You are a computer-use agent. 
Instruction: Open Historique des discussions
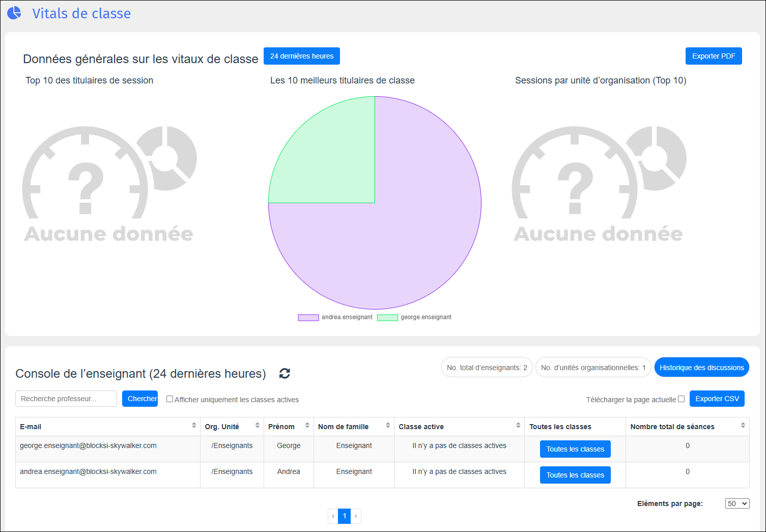pyautogui.click(x=702, y=368)
